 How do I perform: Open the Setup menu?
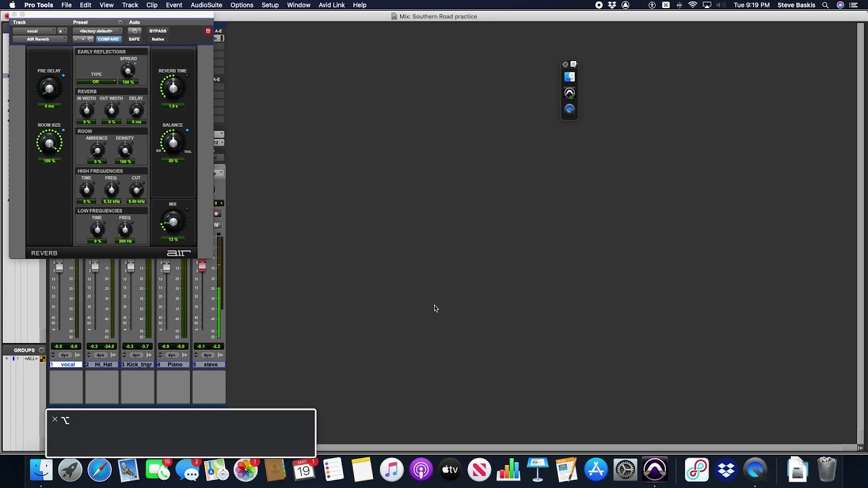coord(270,5)
